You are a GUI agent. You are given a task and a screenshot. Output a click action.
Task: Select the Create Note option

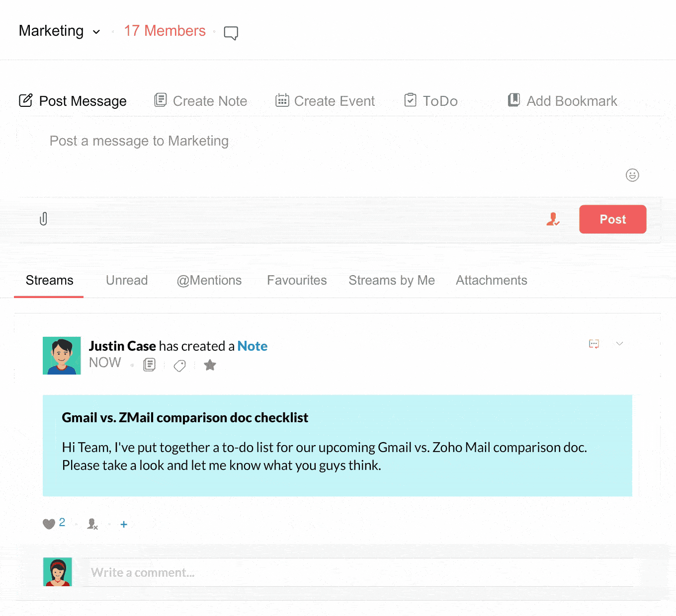201,101
